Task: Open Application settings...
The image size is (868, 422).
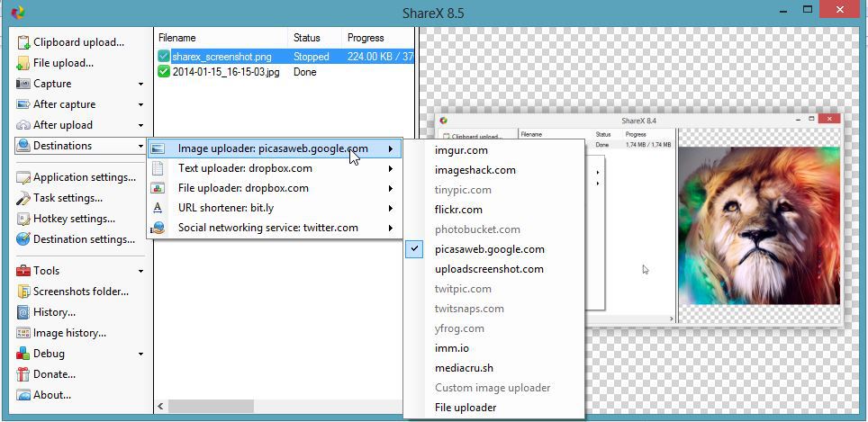Action: 84,177
